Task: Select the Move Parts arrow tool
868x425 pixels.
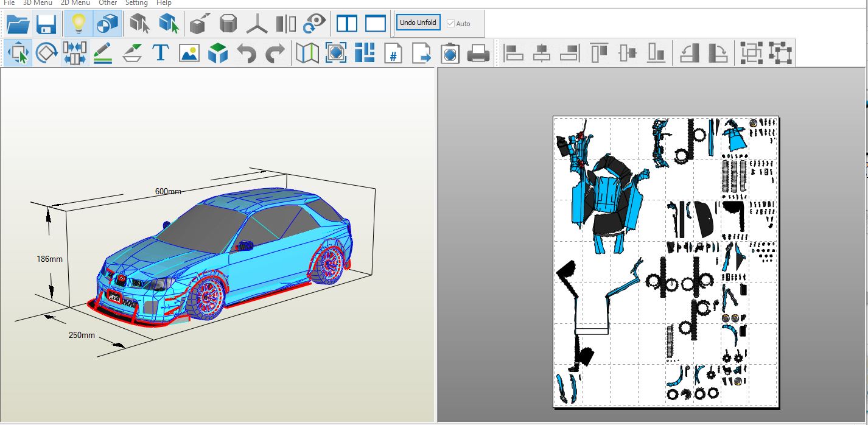Action: click(x=18, y=53)
